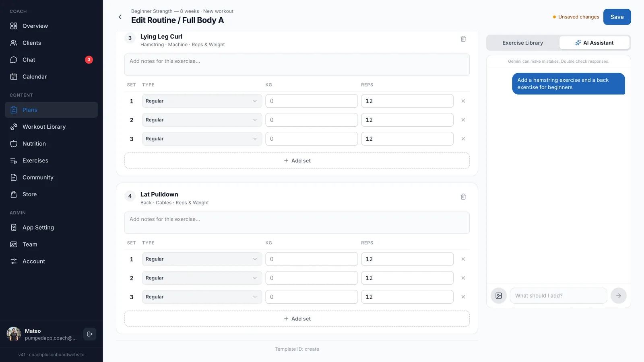
Task: Save the routine changes
Action: click(x=617, y=17)
